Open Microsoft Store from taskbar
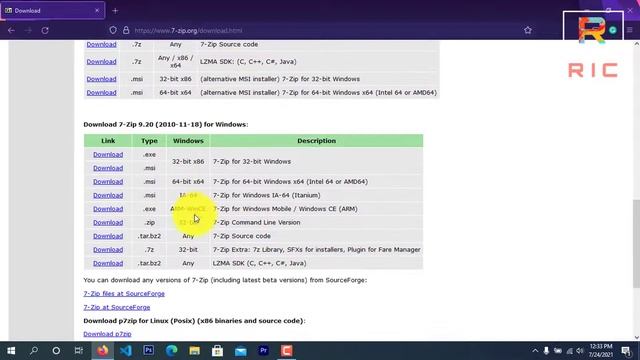The image size is (640, 360). point(217,351)
